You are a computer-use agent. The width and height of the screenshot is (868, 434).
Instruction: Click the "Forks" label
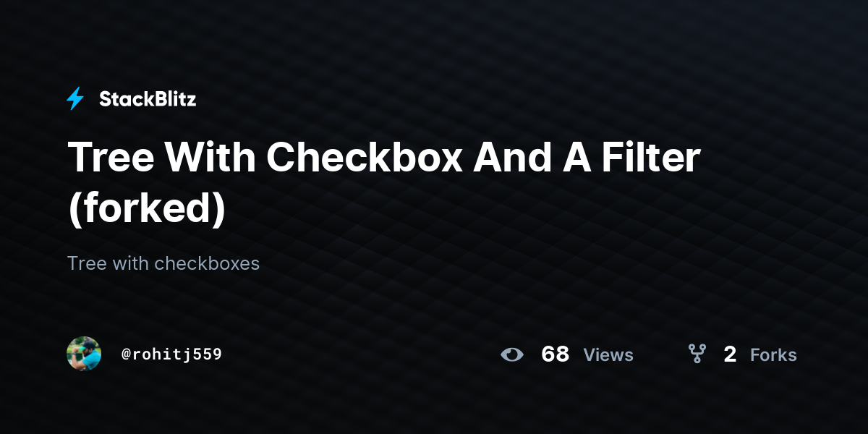[x=773, y=355]
